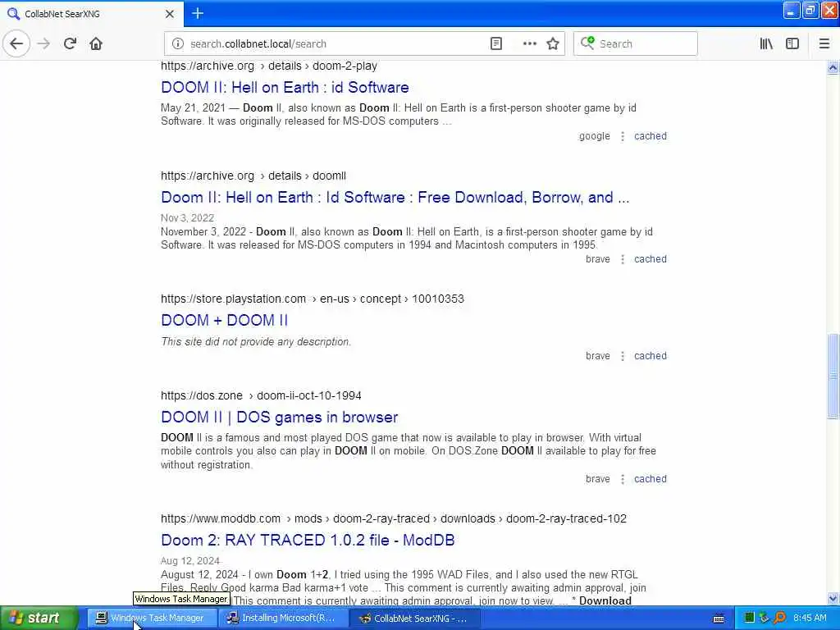Click the search engine magnifier icon
The height and width of the screenshot is (630, 840).
(x=587, y=43)
